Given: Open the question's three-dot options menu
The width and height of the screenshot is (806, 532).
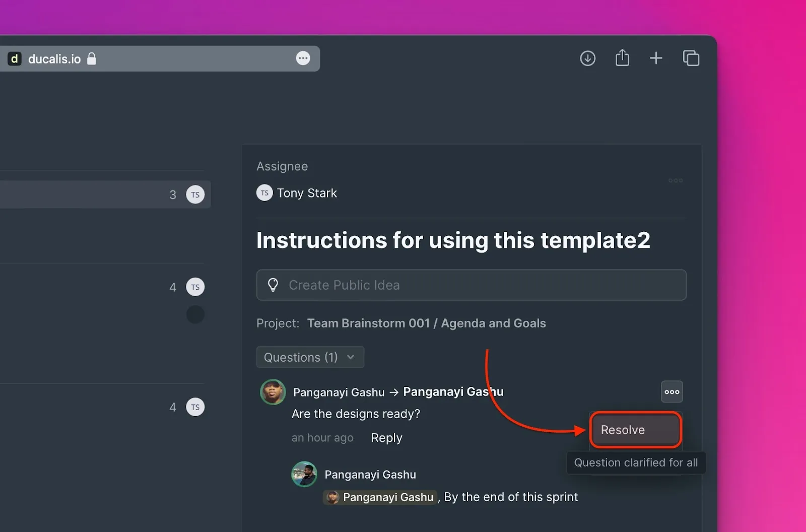Looking at the screenshot, I should (671, 392).
